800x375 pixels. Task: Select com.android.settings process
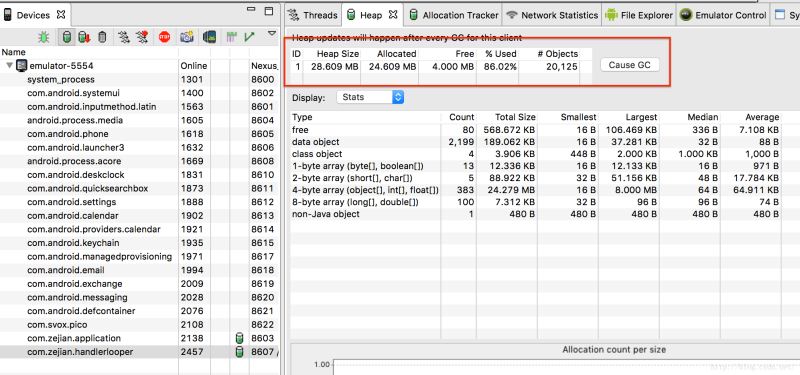(x=140, y=202)
